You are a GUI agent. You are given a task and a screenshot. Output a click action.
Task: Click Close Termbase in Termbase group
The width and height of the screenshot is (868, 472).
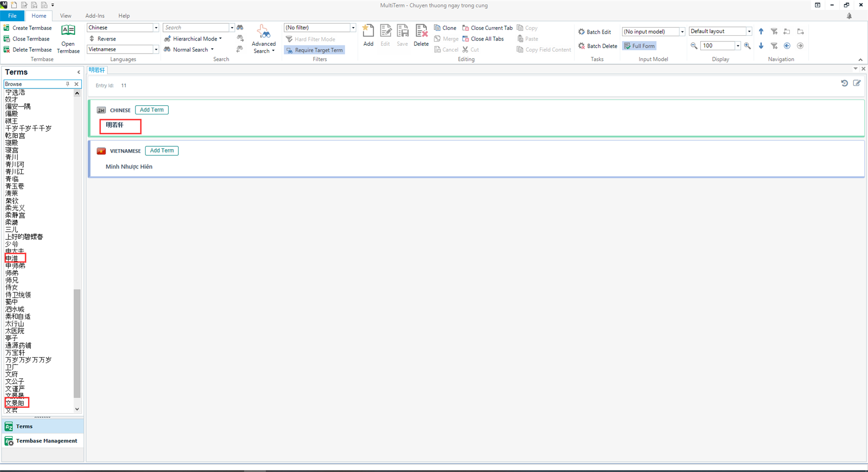[27, 39]
